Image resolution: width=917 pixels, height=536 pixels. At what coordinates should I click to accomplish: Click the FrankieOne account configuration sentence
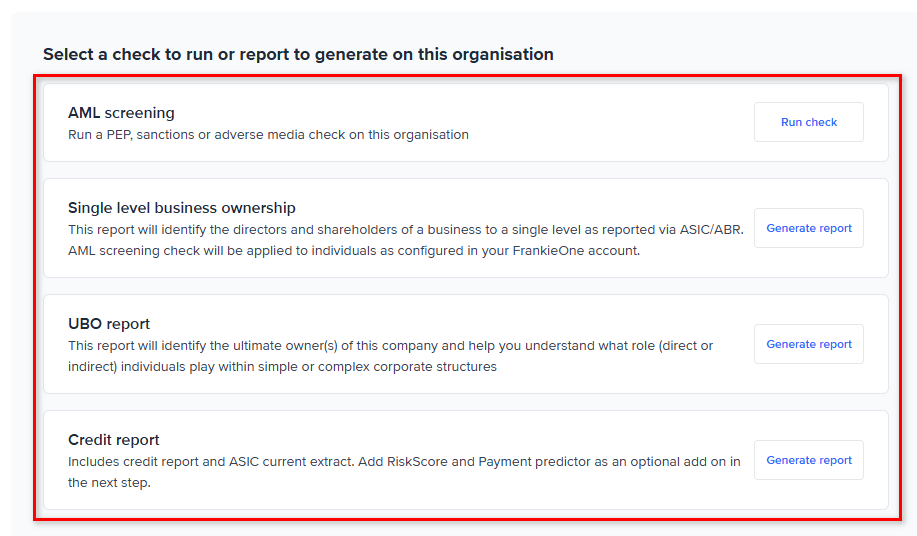(353, 251)
